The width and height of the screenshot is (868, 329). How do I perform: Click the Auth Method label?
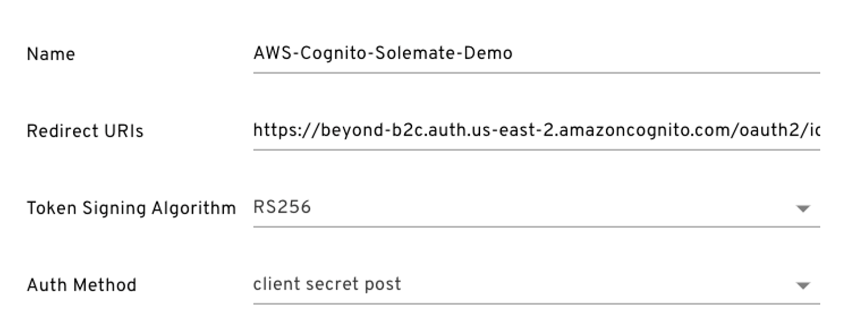(81, 285)
